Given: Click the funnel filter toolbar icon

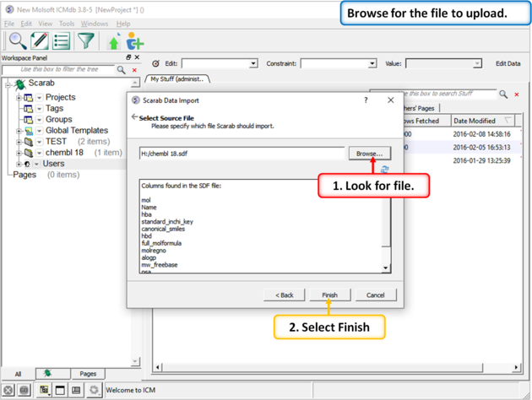Looking at the screenshot, I should pyautogui.click(x=86, y=41).
